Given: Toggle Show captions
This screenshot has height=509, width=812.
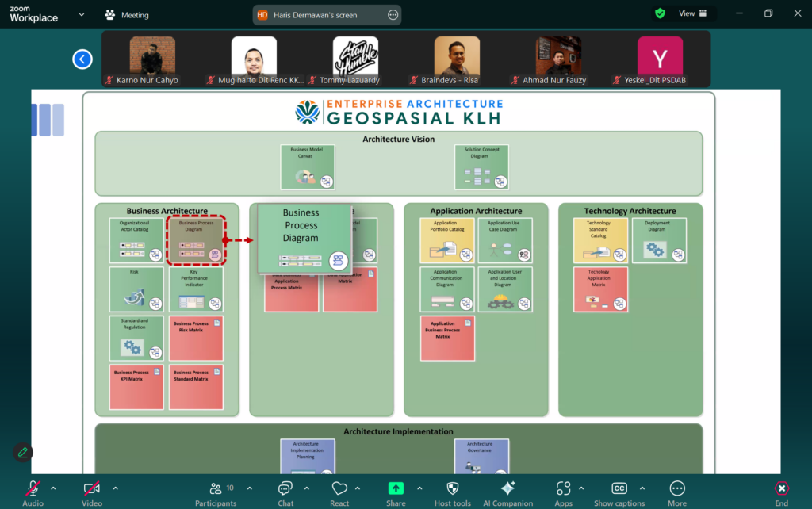Looking at the screenshot, I should pyautogui.click(x=619, y=489).
